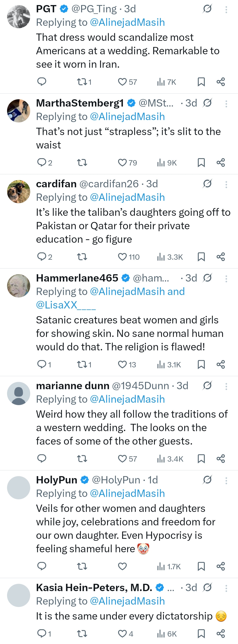Open HolyPun's display name profile
This screenshot has height=644, width=238.
(x=57, y=480)
